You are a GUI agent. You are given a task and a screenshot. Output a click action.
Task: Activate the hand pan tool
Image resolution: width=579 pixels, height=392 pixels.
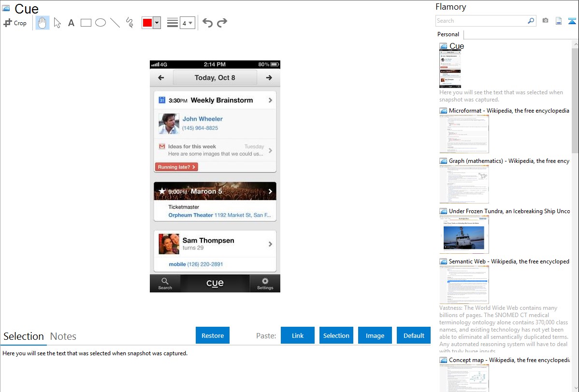(43, 23)
